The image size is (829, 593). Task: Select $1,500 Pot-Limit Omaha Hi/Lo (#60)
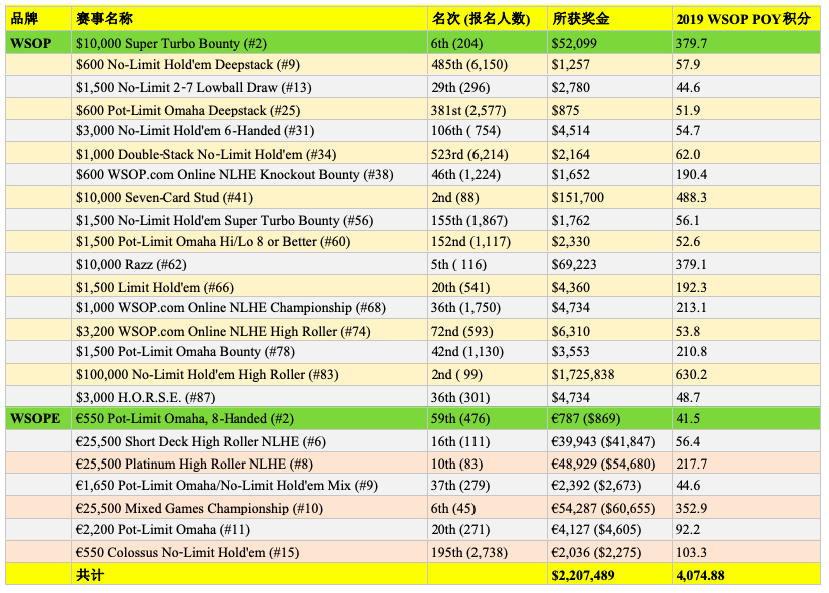click(249, 242)
